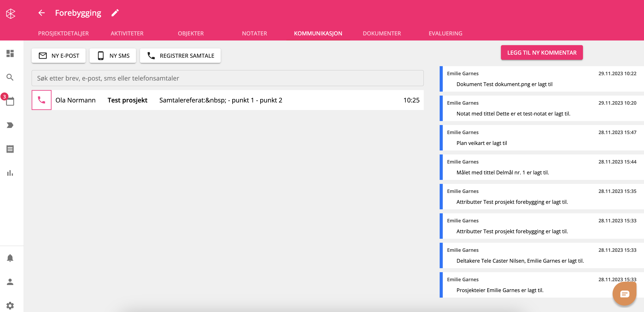Open calendar icon with badge 3
This screenshot has width=644, height=312.
10,101
